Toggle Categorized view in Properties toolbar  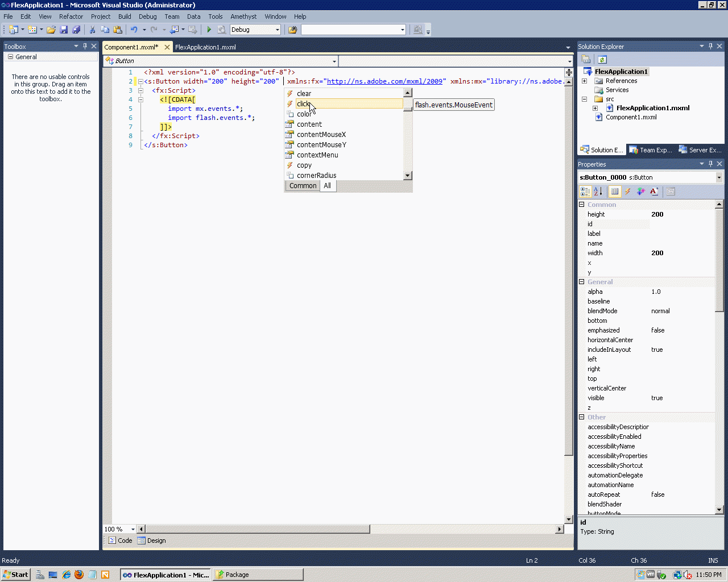pyautogui.click(x=585, y=192)
